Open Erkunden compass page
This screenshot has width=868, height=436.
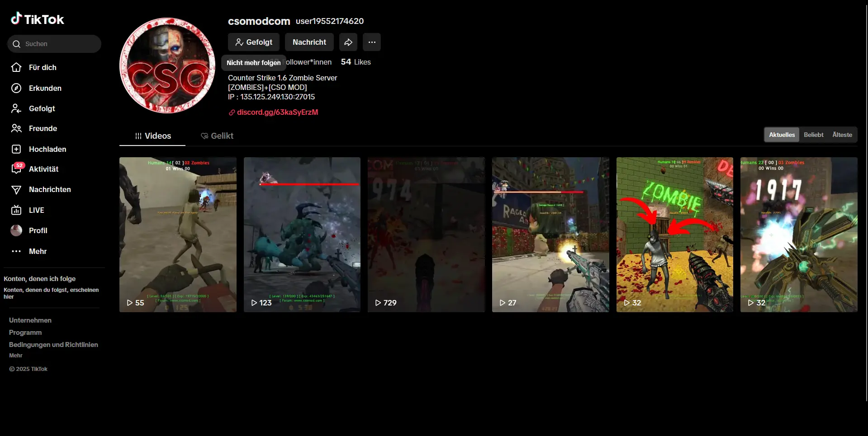coord(45,88)
